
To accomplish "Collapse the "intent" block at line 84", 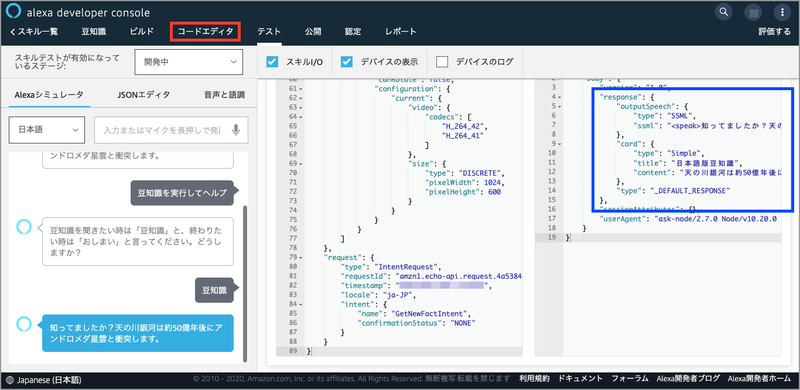I will point(301,304).
